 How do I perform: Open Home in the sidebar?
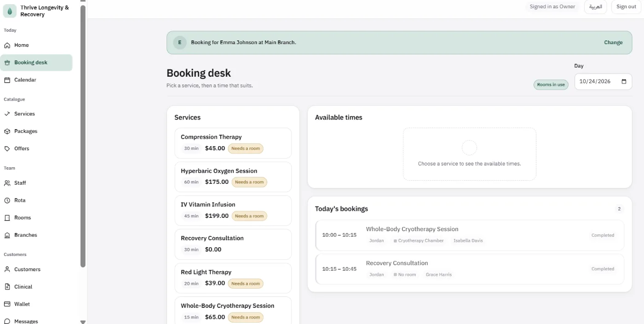click(36, 45)
